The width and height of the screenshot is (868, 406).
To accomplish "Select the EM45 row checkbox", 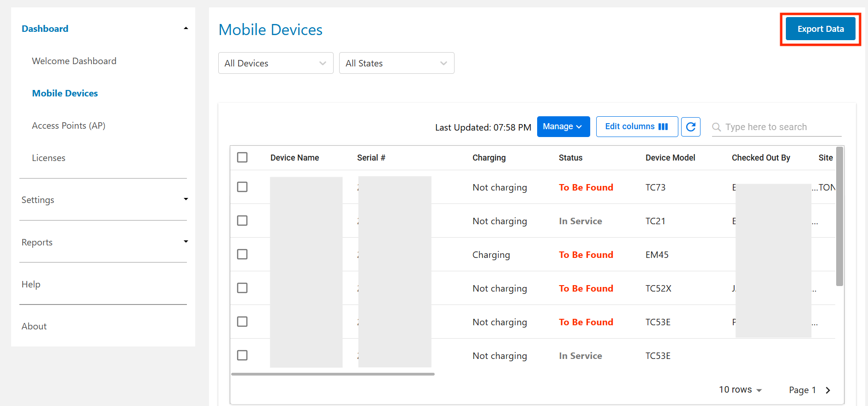I will (x=242, y=254).
